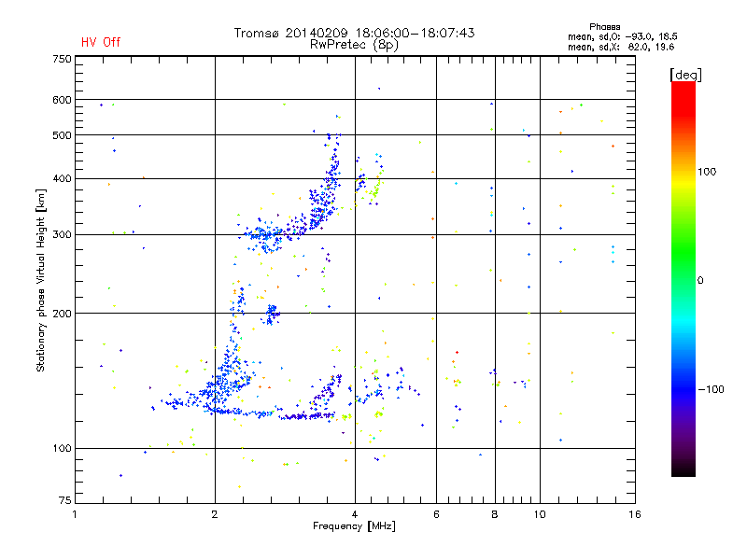This screenshot has width=747, height=560.
Task: Select the 'mean, sd,O: -93.0, 18.5' line
Action: coord(622,36)
